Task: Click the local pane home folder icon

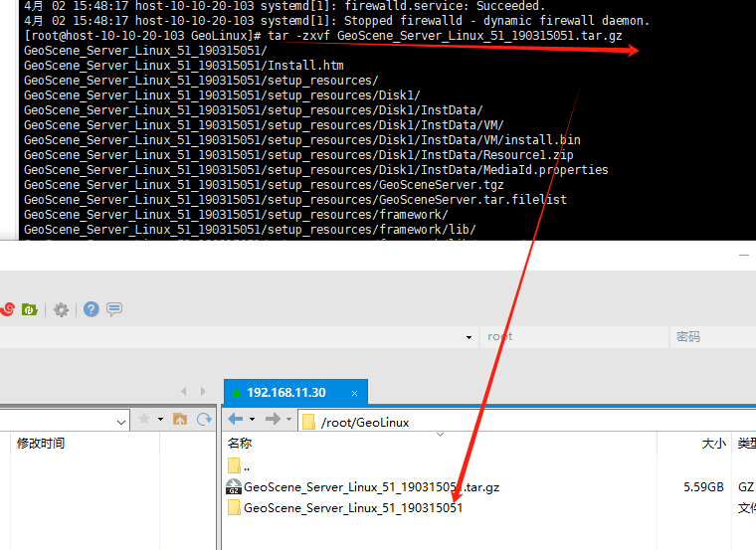Action: point(180,419)
